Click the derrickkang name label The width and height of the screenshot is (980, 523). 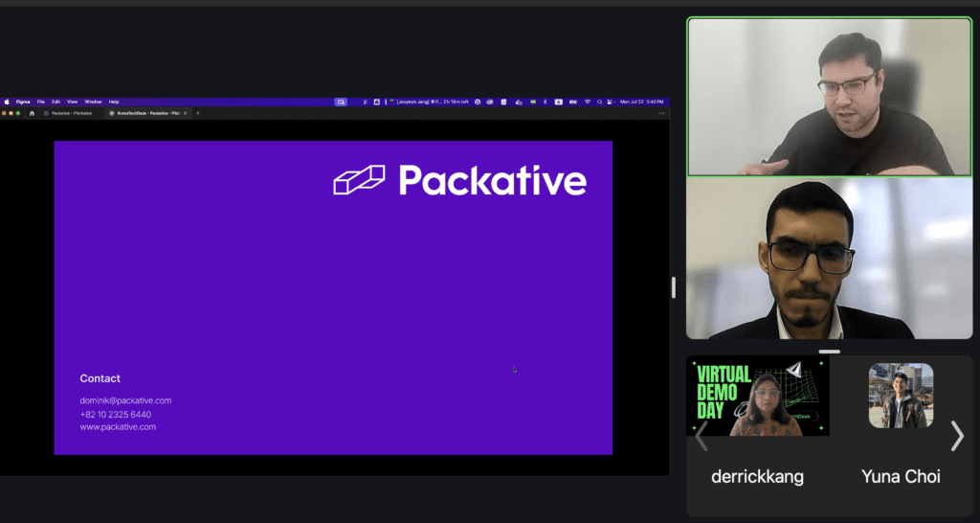point(758,477)
